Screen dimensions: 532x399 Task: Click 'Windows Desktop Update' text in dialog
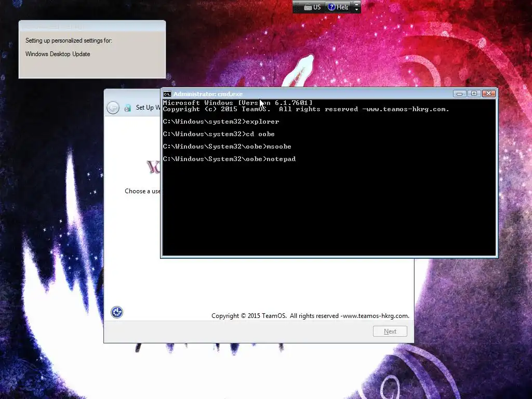(58, 54)
